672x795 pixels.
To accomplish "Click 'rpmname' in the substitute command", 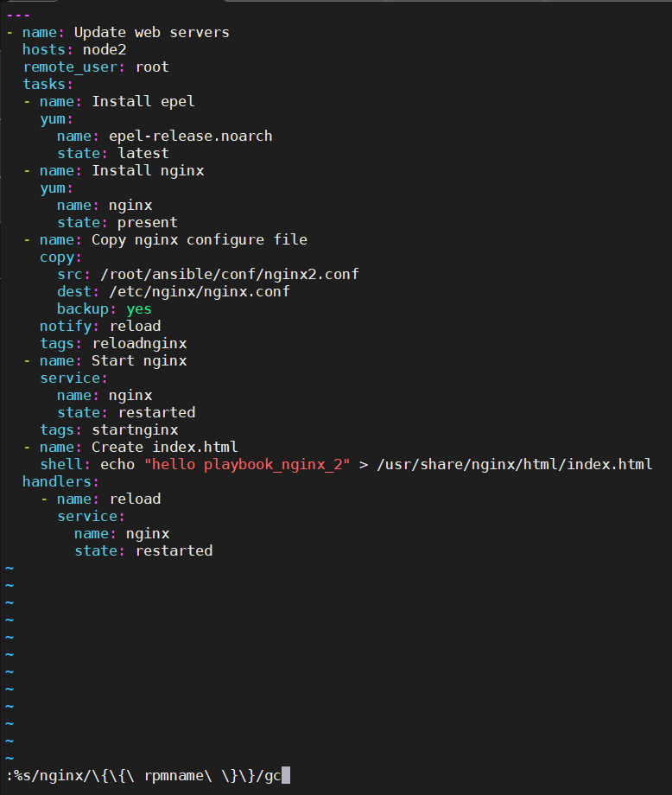I will pyautogui.click(x=174, y=776).
